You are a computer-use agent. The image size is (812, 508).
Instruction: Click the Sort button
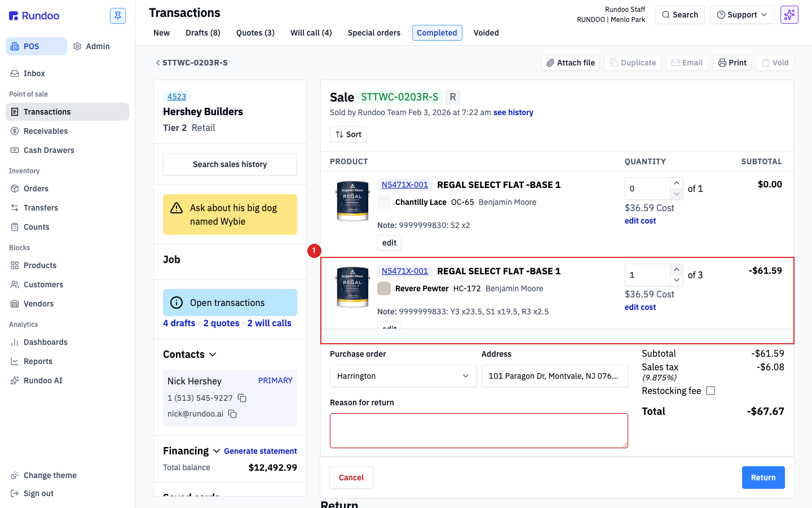point(348,134)
